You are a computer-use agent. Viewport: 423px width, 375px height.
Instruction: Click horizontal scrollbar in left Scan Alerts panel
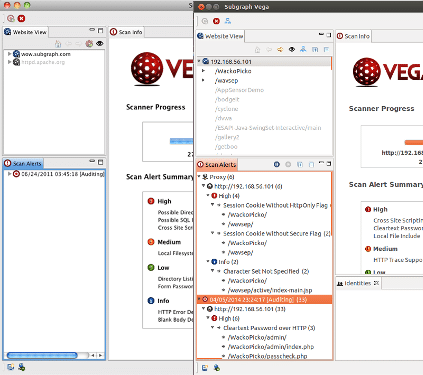(42, 355)
